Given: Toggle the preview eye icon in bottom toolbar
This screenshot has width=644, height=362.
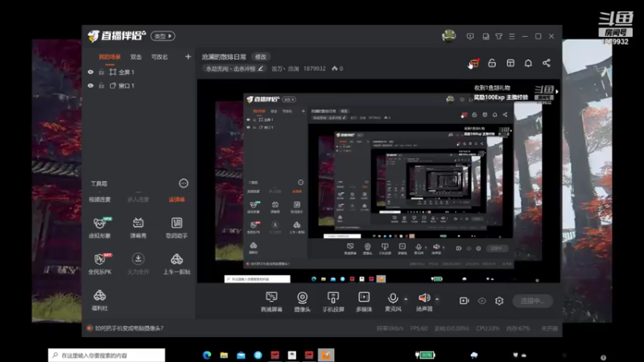Looking at the screenshot, I should 481,301.
